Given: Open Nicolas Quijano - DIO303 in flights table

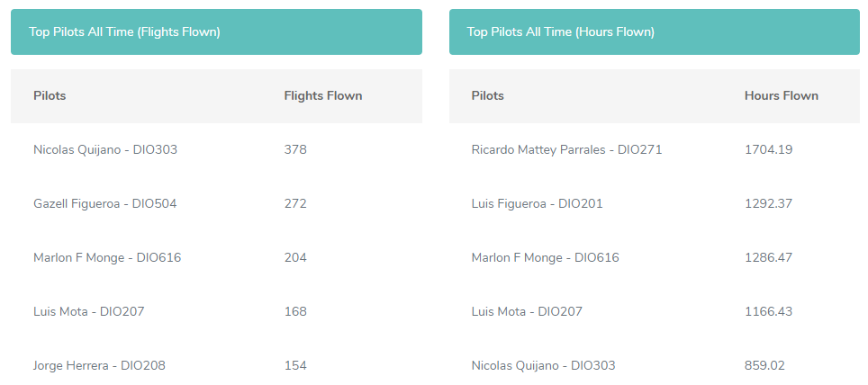Looking at the screenshot, I should pyautogui.click(x=105, y=149).
